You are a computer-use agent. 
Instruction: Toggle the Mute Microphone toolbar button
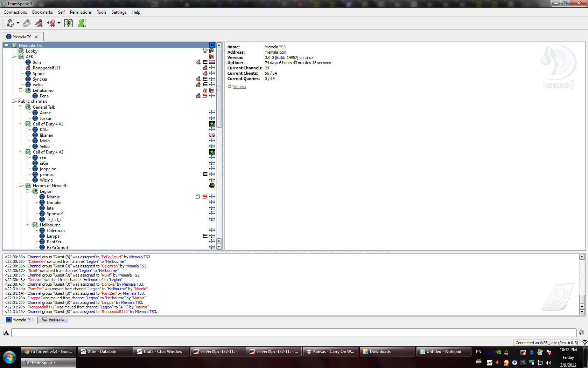(x=39, y=23)
